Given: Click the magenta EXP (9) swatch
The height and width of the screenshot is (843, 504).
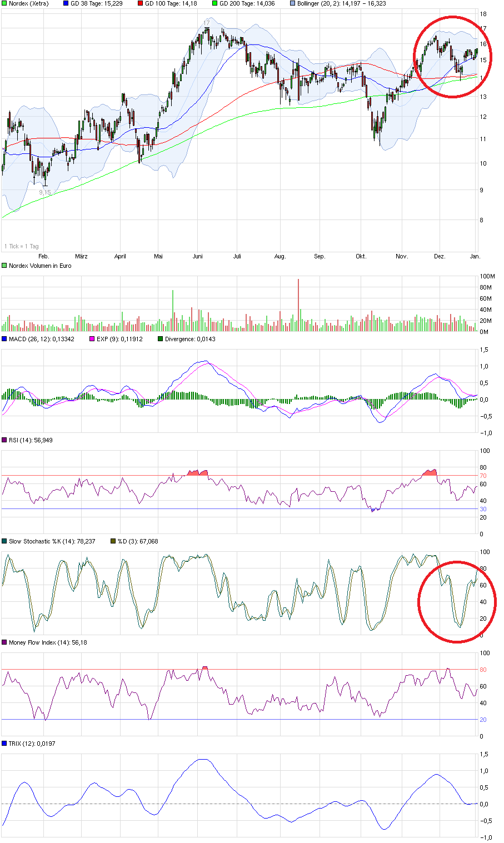Looking at the screenshot, I should click(92, 339).
